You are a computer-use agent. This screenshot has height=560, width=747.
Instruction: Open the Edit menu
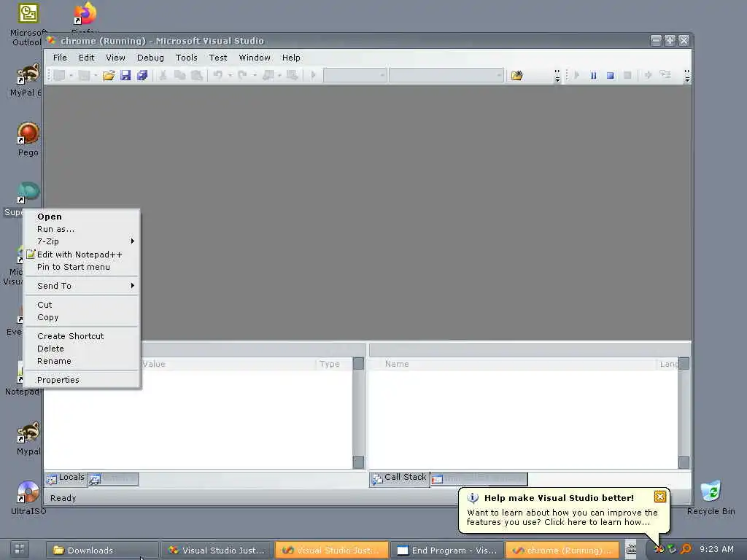click(x=86, y=58)
